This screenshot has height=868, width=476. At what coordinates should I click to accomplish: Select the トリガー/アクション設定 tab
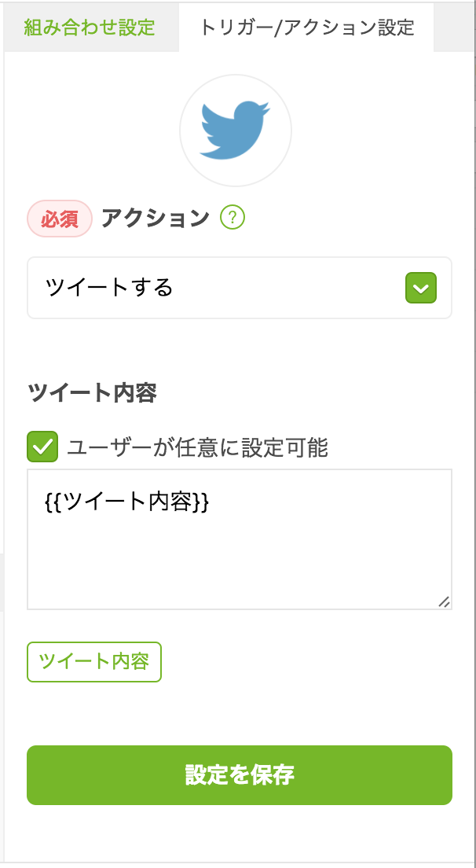(305, 27)
